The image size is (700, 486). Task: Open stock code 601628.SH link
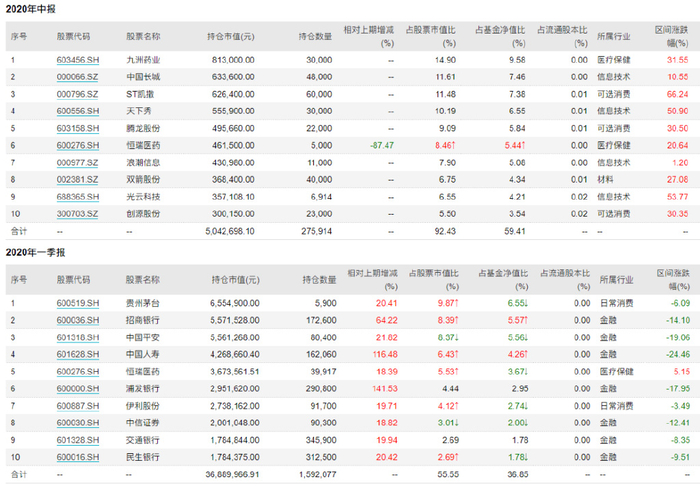[78, 354]
